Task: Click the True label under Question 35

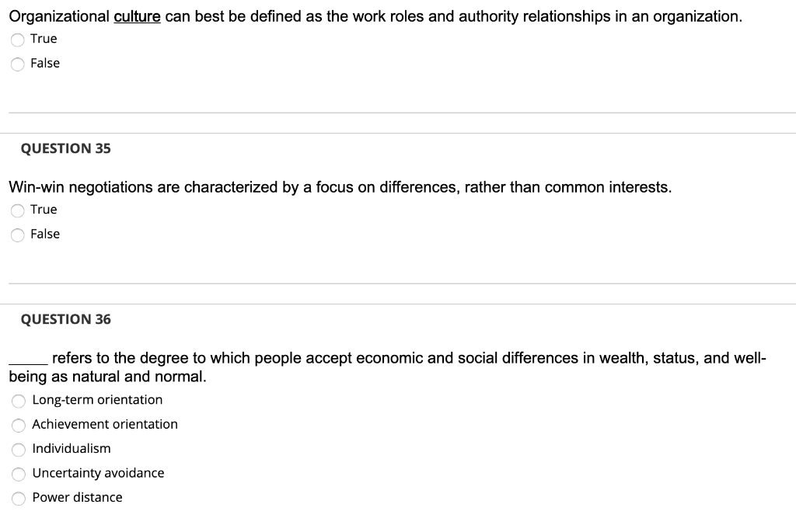Action: click(x=44, y=209)
